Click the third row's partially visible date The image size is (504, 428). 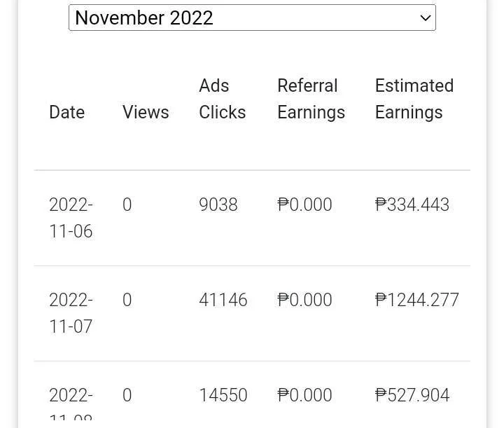pos(71,403)
